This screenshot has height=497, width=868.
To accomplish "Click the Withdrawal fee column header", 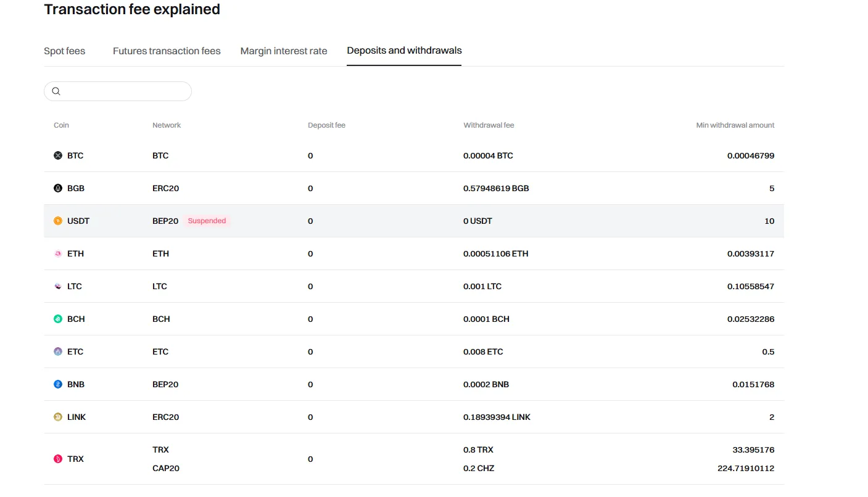I will 489,125.
